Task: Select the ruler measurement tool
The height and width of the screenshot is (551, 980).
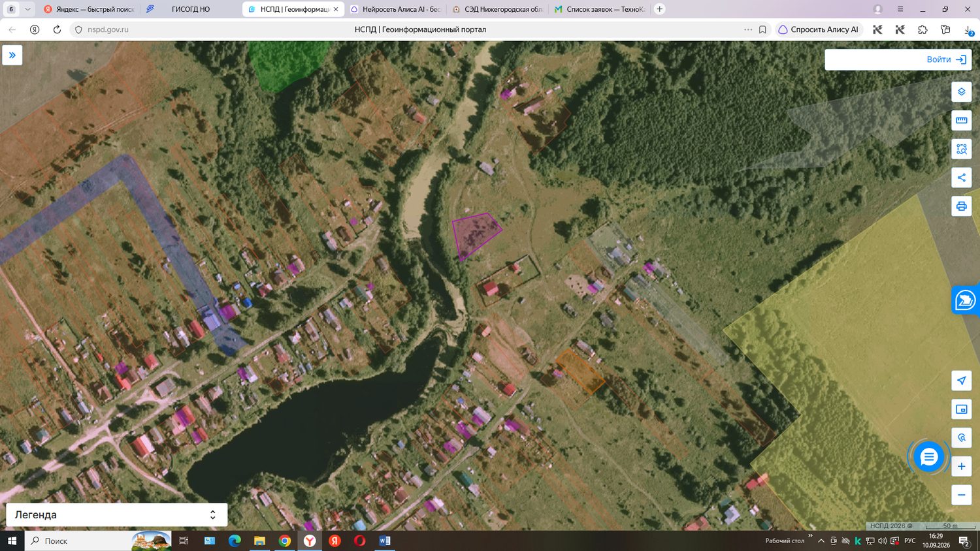Action: (x=961, y=121)
